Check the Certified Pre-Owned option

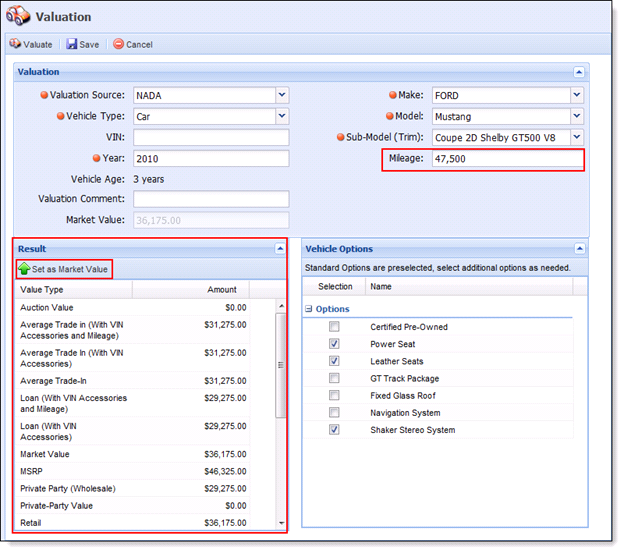click(334, 327)
